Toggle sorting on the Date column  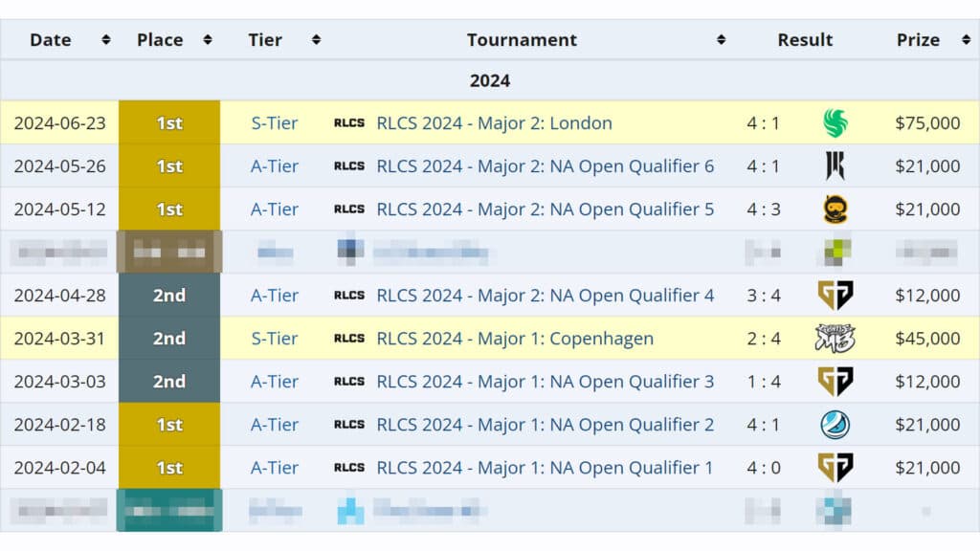(105, 40)
